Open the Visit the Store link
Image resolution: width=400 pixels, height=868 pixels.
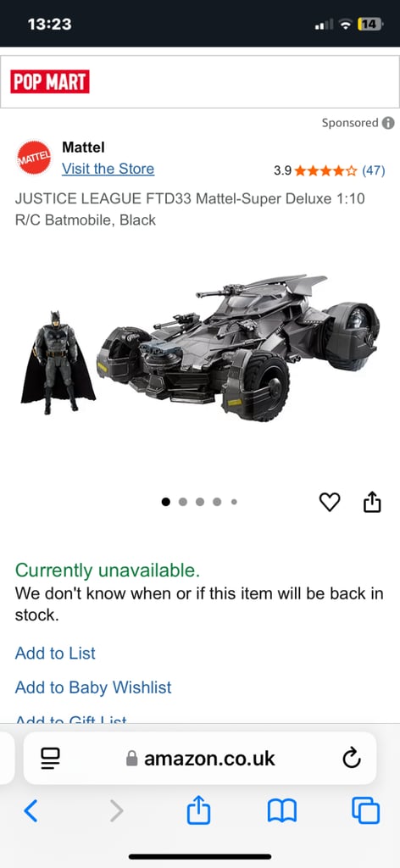coord(108,169)
